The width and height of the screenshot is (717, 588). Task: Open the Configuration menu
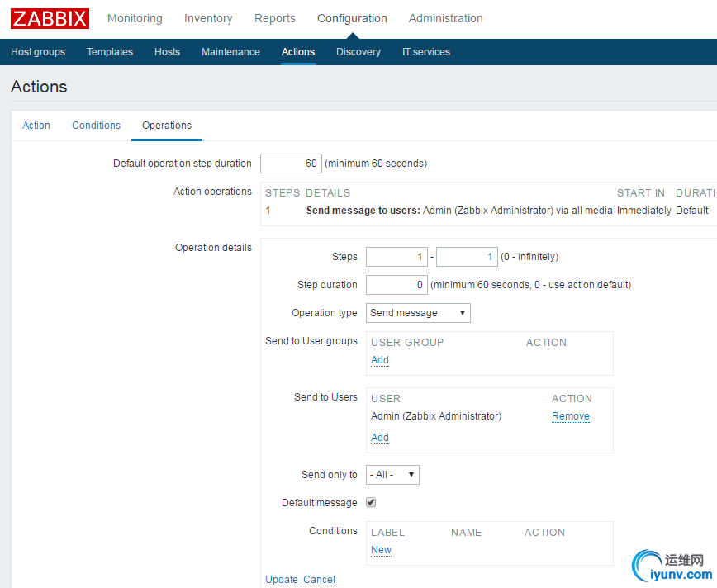tap(352, 18)
